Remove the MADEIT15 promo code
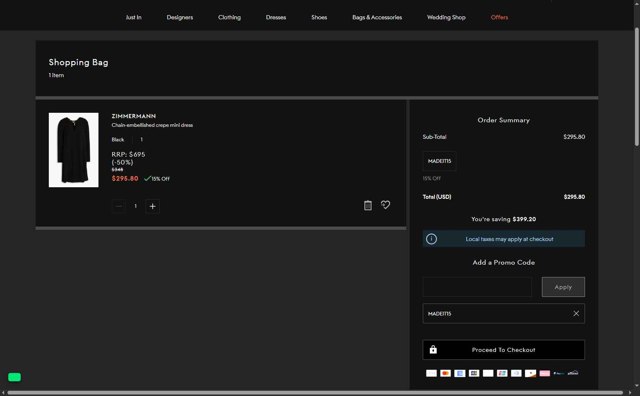The width and height of the screenshot is (640, 396). point(576,314)
